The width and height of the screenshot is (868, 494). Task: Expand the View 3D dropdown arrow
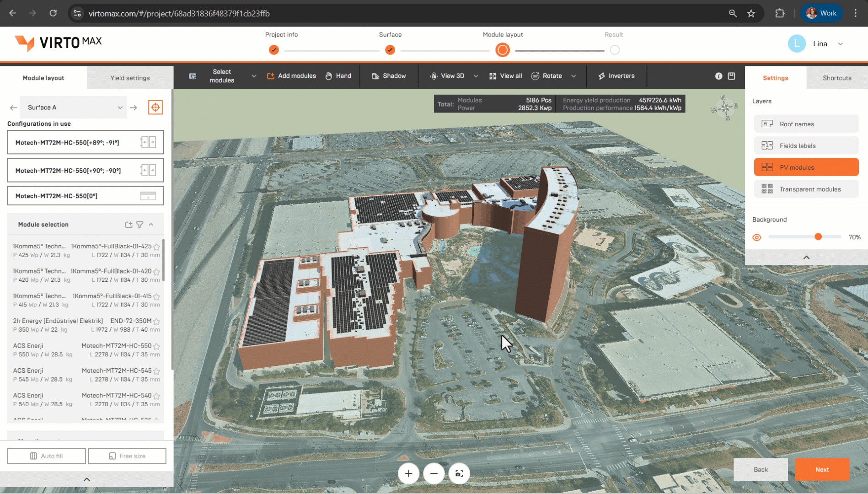pyautogui.click(x=476, y=76)
